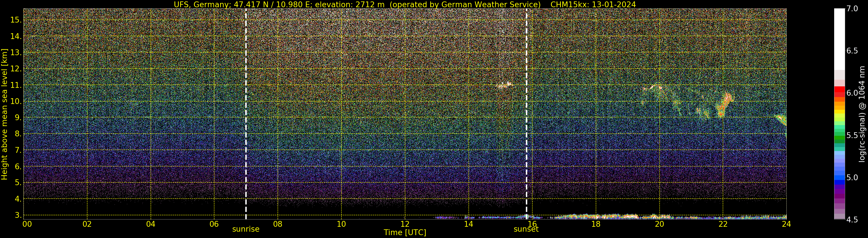Click the 'Time [UTC]' axis label

pyautogui.click(x=405, y=233)
